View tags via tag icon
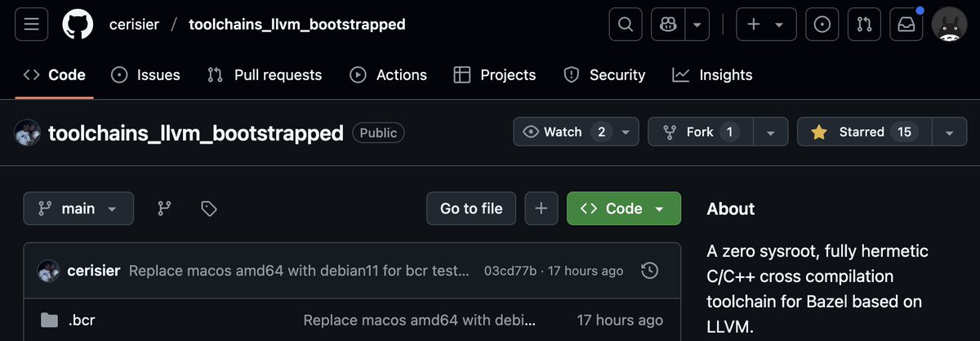Viewport: 980px width, 341px height. click(208, 209)
